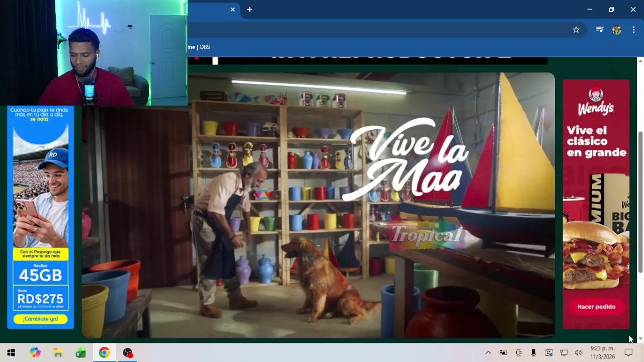
Task: Click the Tropical logo in the video
Action: click(427, 235)
